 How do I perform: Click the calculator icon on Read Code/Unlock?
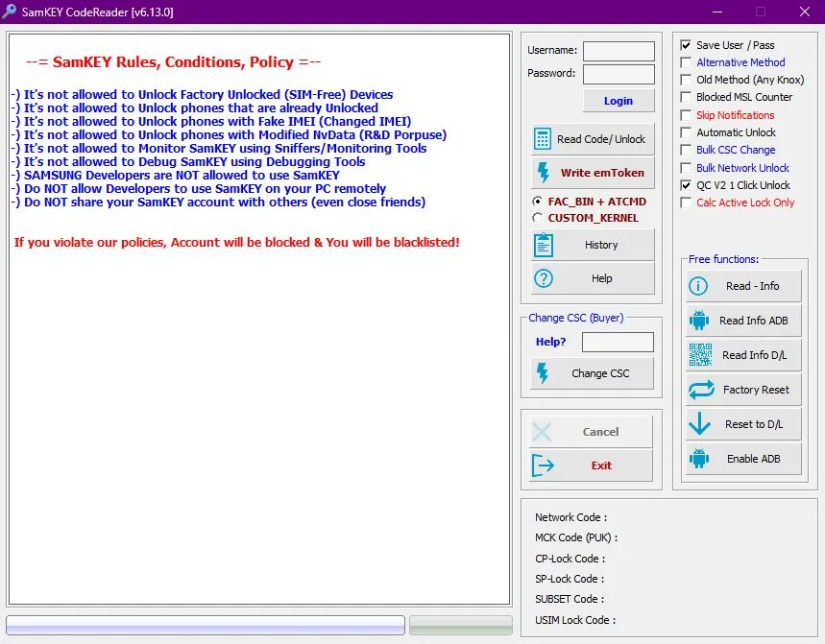(x=542, y=139)
